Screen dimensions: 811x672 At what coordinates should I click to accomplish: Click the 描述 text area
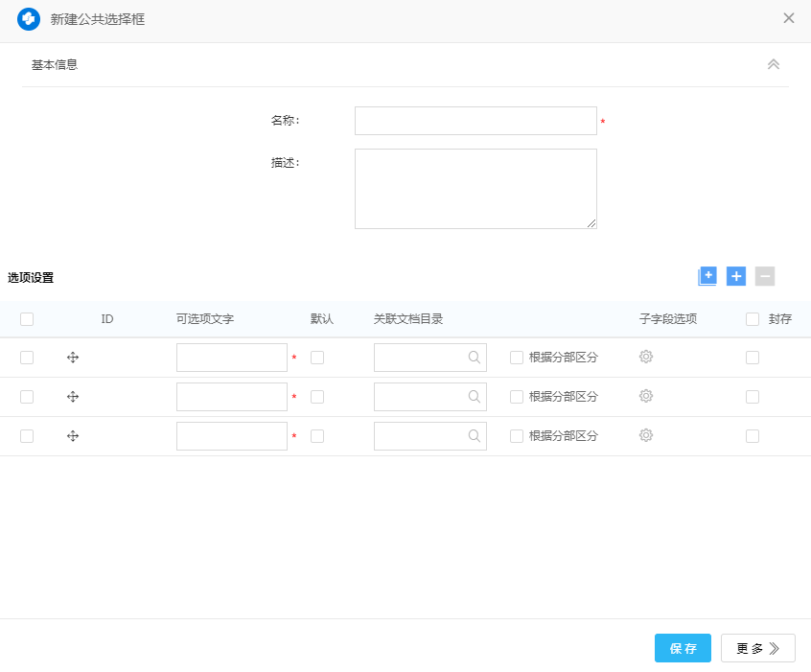[x=475, y=189]
